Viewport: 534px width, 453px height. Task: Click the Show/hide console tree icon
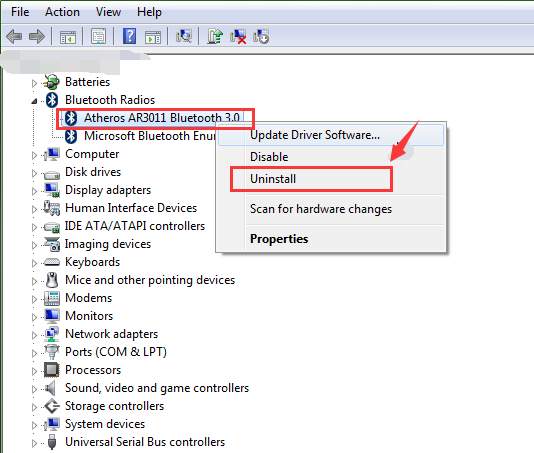[x=67, y=36]
